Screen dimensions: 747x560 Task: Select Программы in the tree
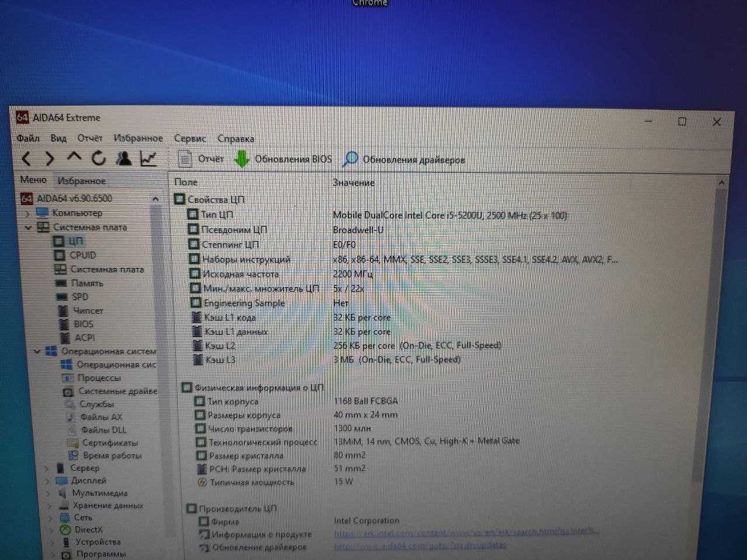94,554
